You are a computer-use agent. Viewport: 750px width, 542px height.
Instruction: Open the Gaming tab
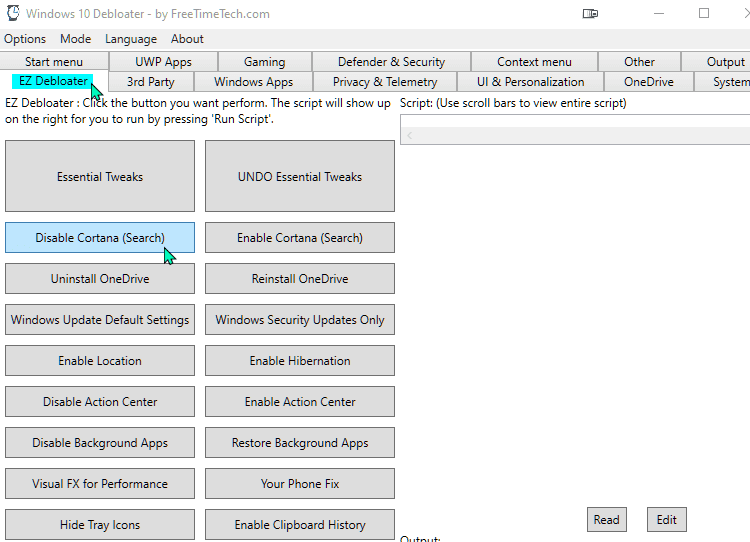(x=265, y=62)
